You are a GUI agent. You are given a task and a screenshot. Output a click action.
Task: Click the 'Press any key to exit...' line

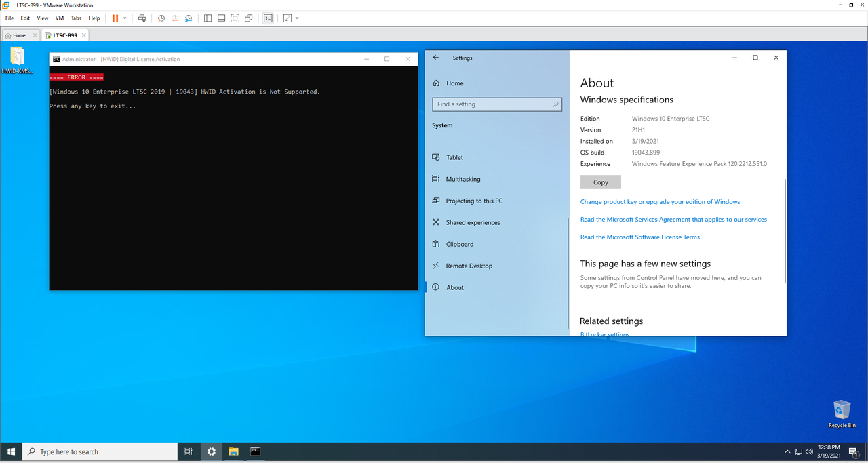(x=92, y=106)
